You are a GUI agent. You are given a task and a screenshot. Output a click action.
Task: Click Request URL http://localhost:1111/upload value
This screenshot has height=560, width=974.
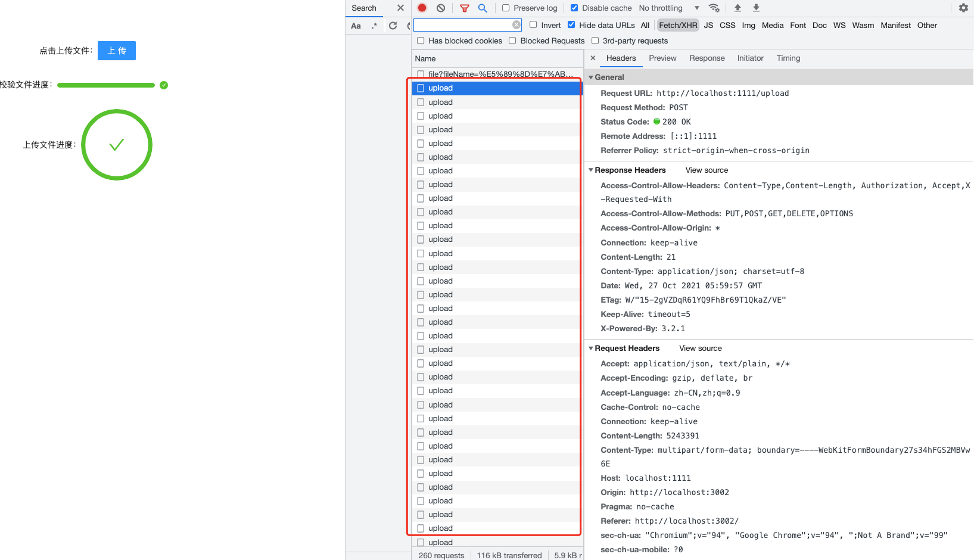(x=723, y=93)
